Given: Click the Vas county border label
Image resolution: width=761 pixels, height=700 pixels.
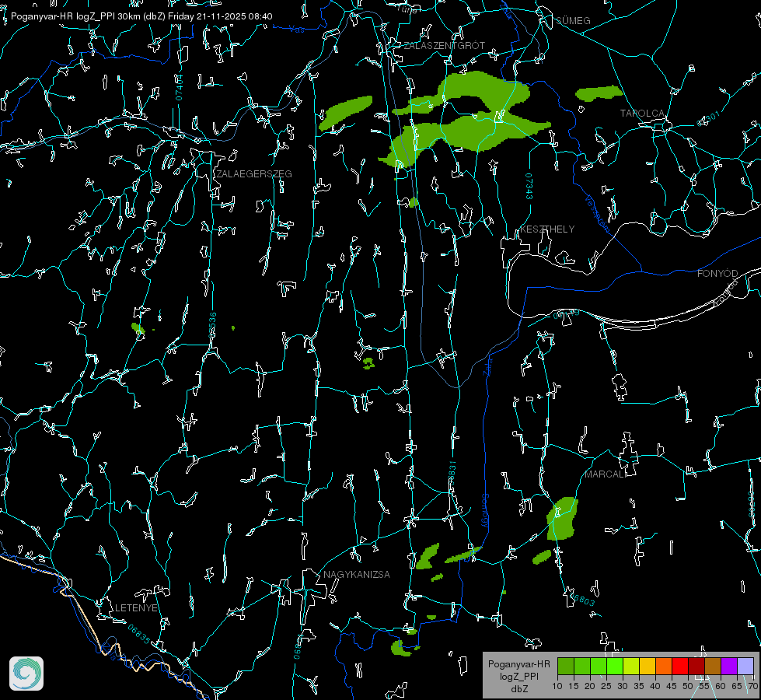Looking at the screenshot, I should coord(296,30).
